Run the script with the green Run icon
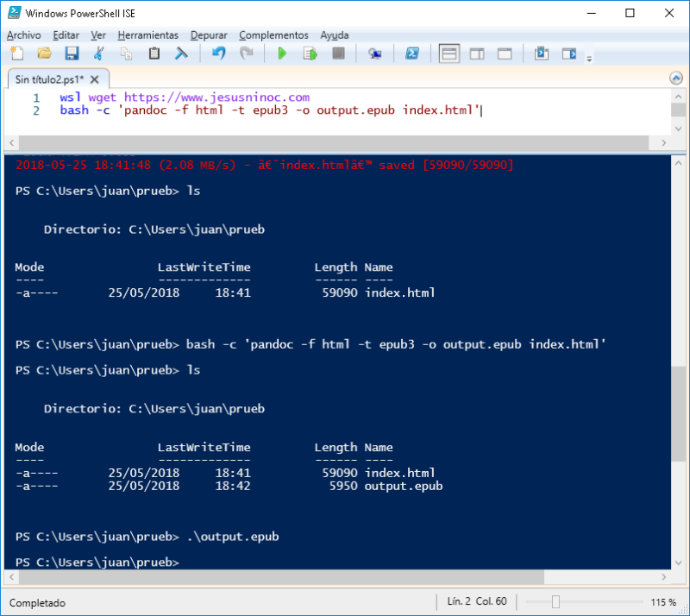Screen dimensions: 690x616 pos(281,53)
